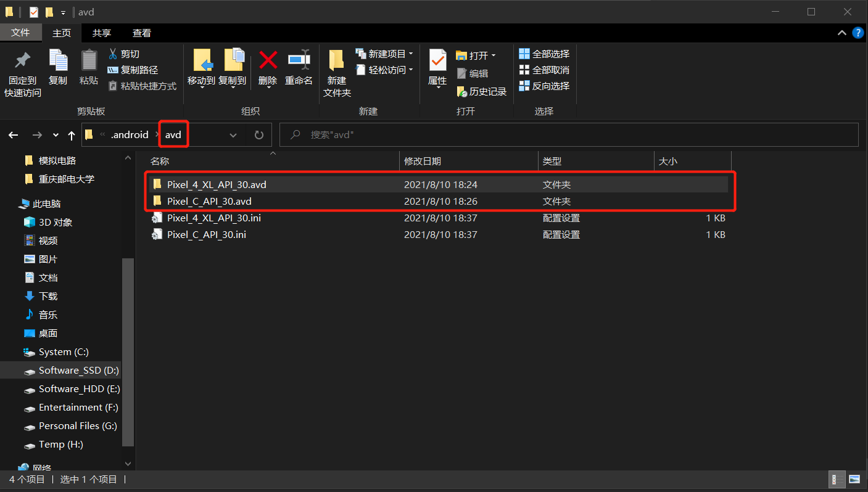Go up one folder level arrow
This screenshot has height=492, width=868.
click(x=72, y=135)
